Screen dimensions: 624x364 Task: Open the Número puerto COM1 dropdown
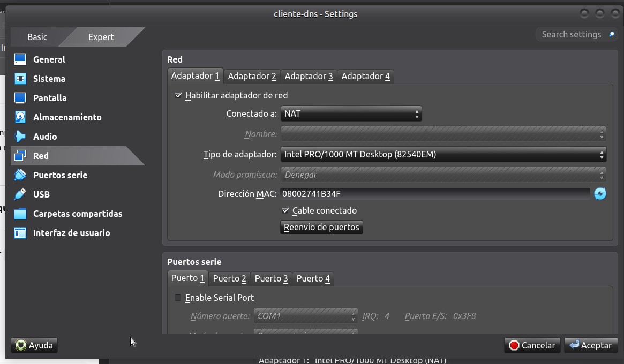point(305,316)
